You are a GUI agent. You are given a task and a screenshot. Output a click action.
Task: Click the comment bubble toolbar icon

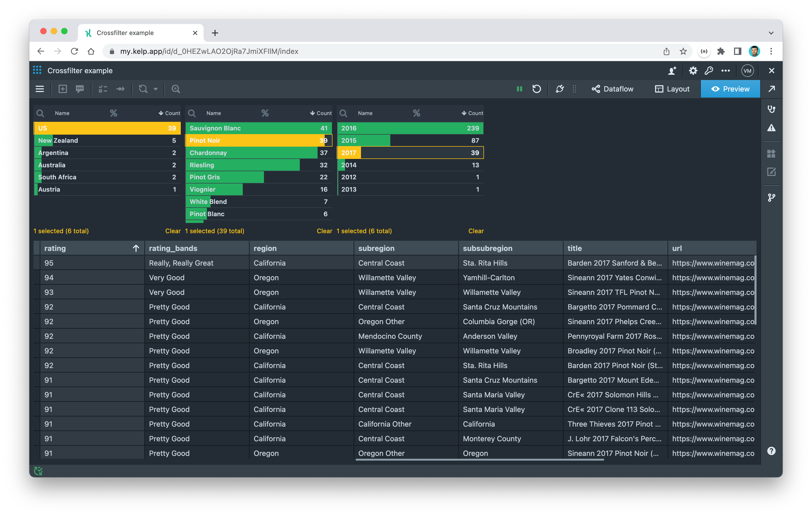click(80, 89)
